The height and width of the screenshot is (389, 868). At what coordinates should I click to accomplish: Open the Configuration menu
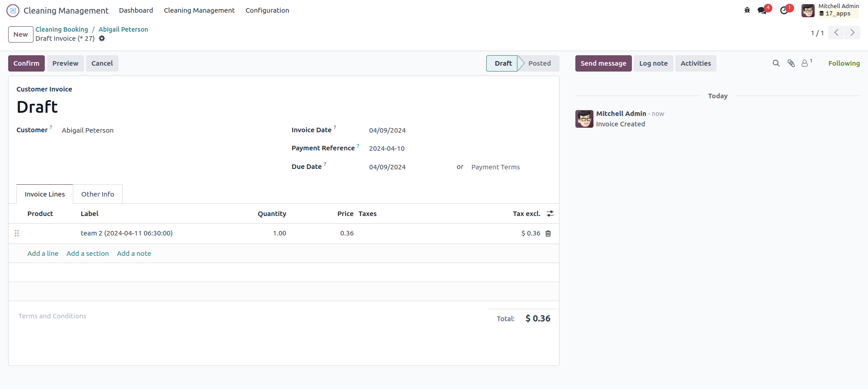pyautogui.click(x=267, y=10)
